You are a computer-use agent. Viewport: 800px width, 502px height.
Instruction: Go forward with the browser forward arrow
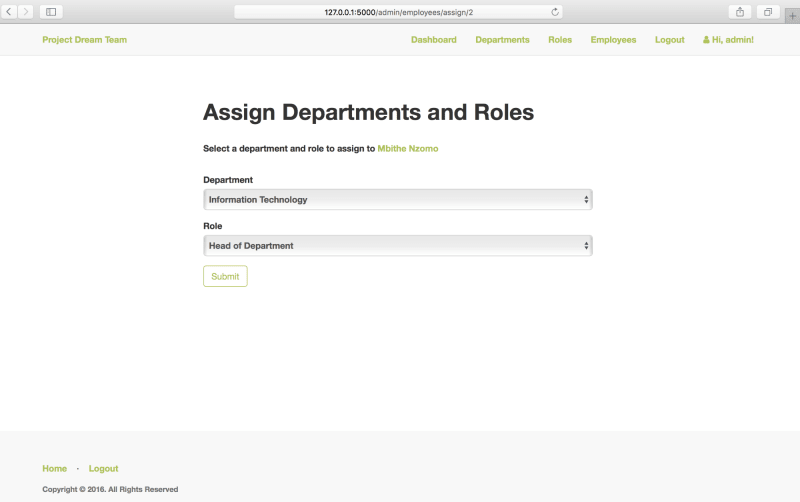point(26,12)
